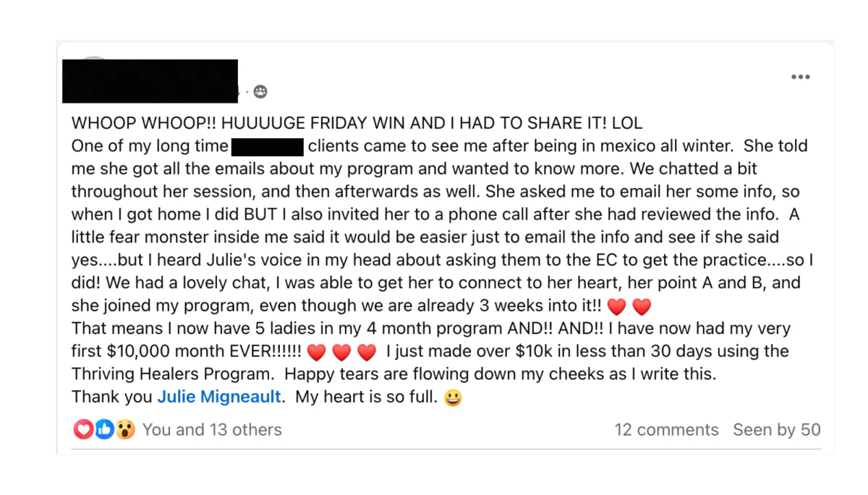Click the group audience icon beside the author
This screenshot has width=868, height=495.
point(260,92)
